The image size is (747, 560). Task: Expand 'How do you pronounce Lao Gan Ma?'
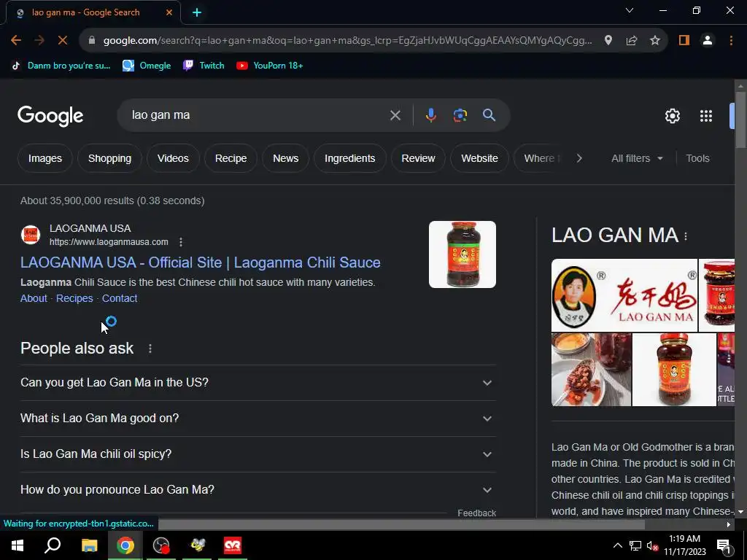[258, 490]
